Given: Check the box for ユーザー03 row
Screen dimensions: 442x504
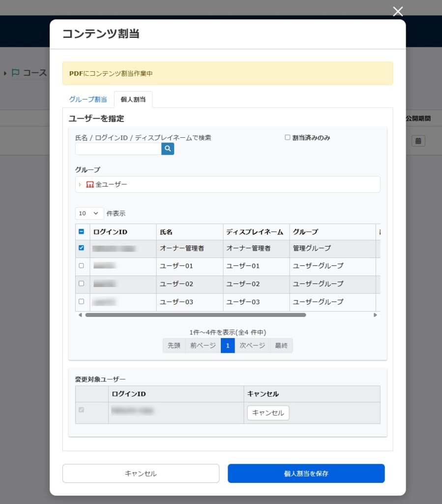Looking at the screenshot, I should point(81,301).
